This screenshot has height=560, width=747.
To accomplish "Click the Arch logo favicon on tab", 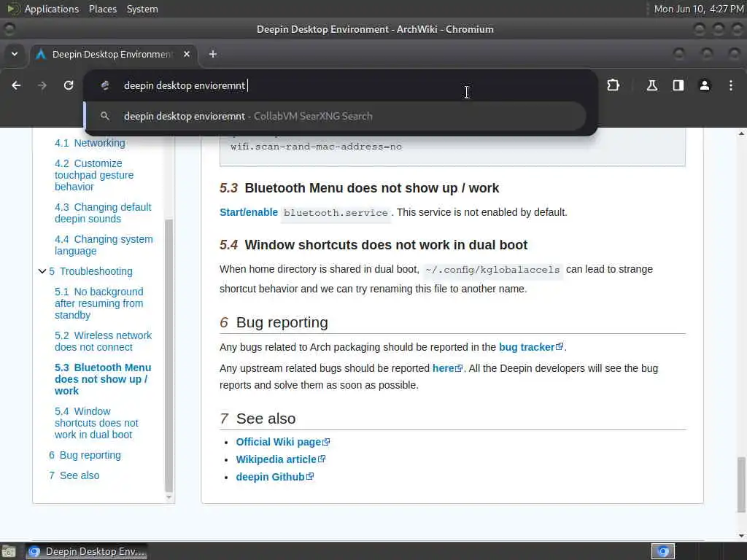I will click(41, 54).
